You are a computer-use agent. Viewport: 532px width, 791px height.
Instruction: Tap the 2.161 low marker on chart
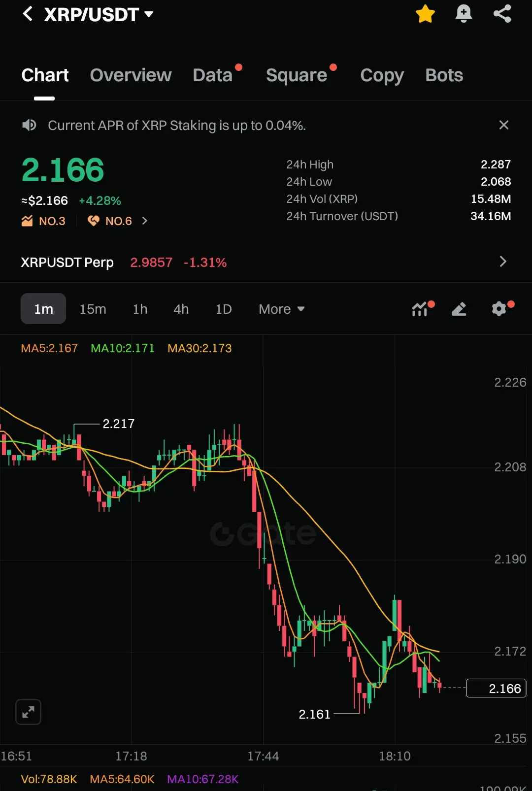314,714
